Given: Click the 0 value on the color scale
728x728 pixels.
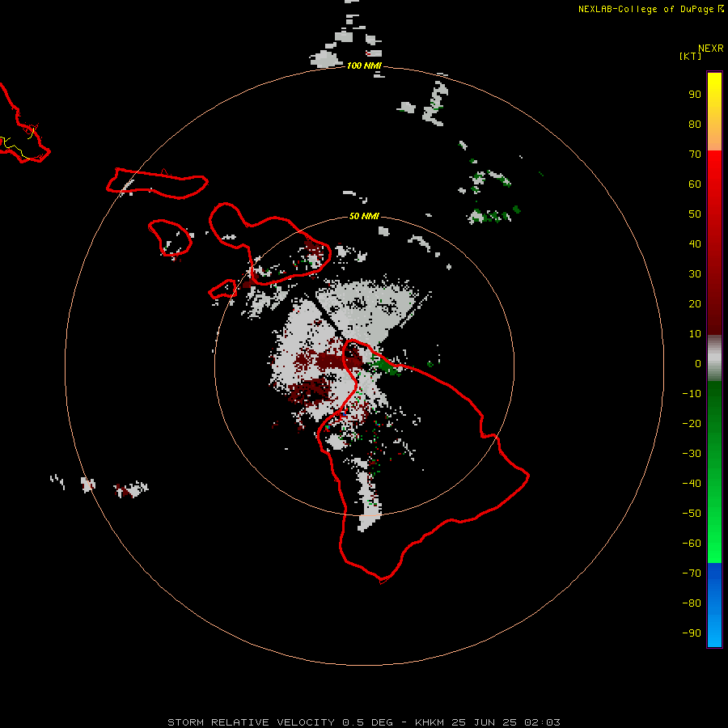Looking at the screenshot, I should coord(698,364).
